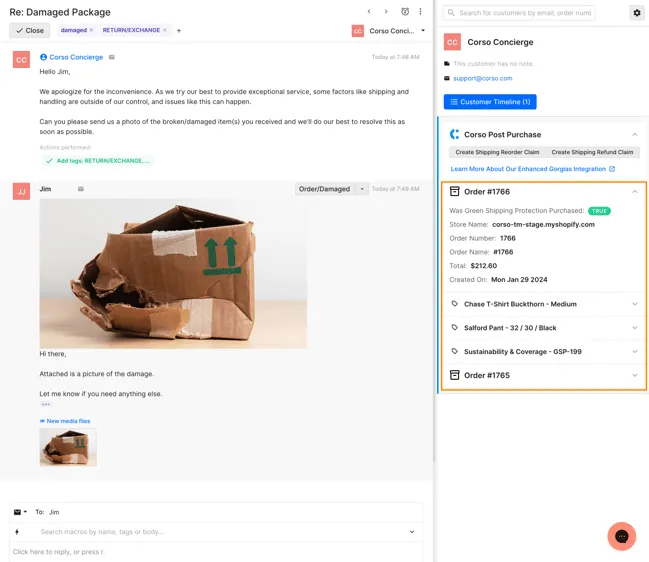Open the snooze clock icon
Screen dimensions: 649x562
pyautogui.click(x=405, y=12)
